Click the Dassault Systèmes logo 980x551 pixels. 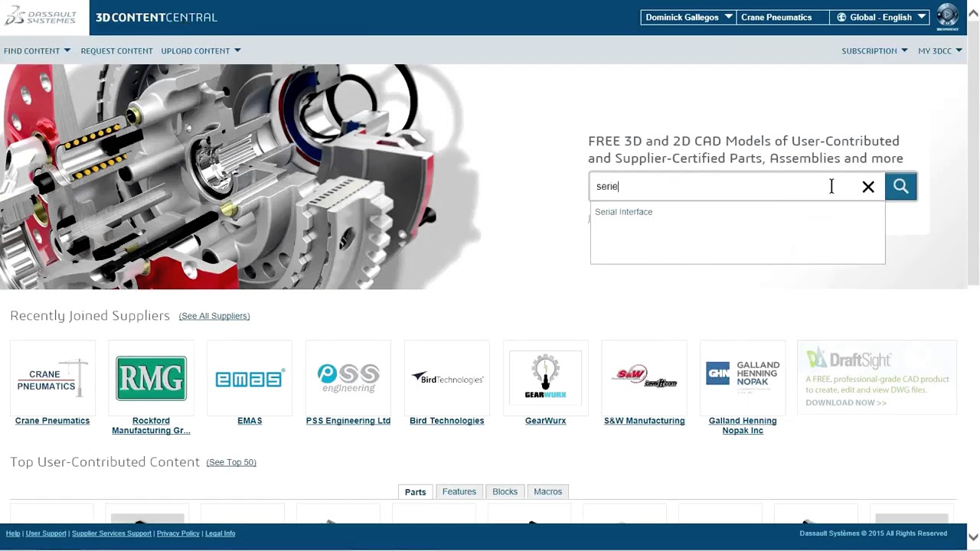tap(44, 17)
